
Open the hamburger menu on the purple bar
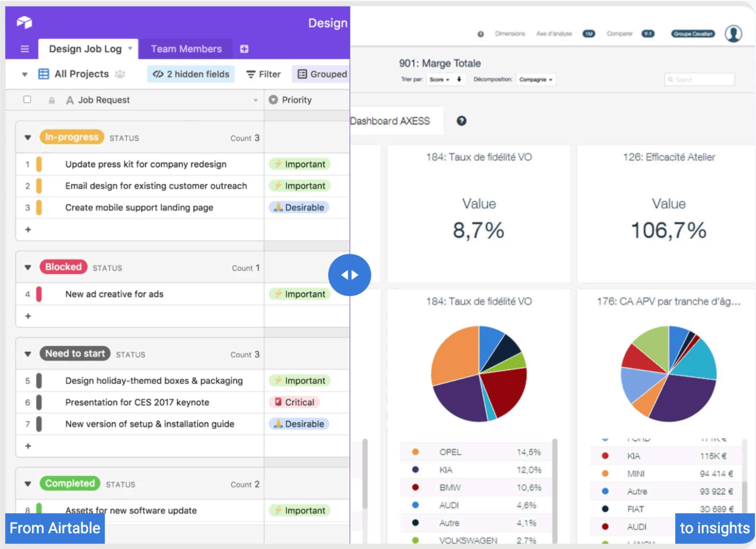24,49
